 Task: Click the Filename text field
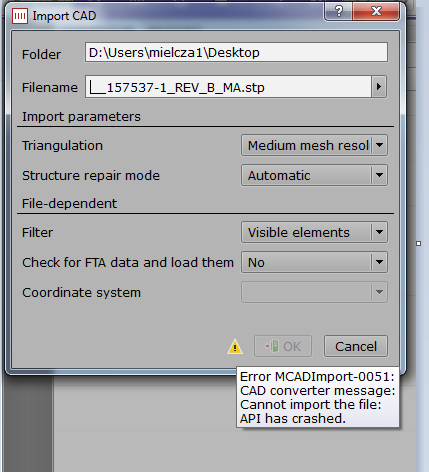point(228,87)
